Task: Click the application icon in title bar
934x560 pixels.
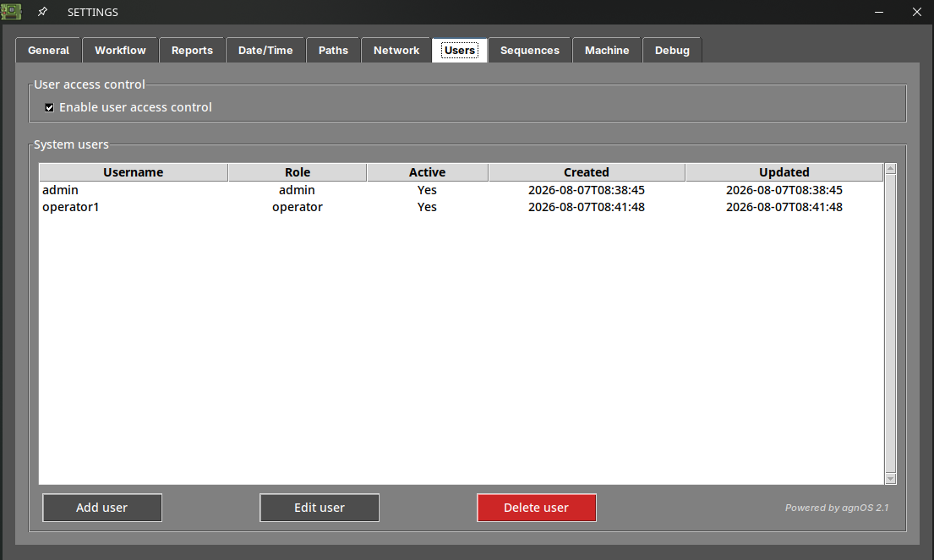Action: click(x=11, y=11)
